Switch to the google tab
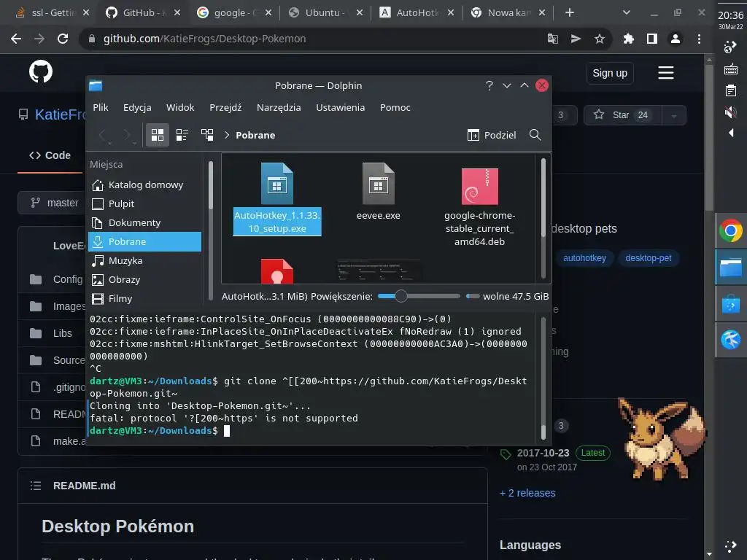 tap(233, 13)
